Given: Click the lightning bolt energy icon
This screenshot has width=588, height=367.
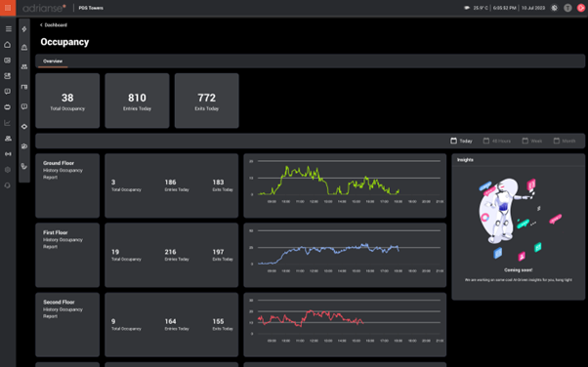Looking at the screenshot, I should 24,29.
